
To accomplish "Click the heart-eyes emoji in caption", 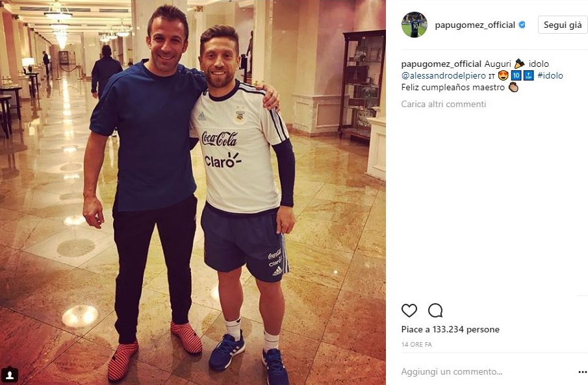I will point(504,75).
